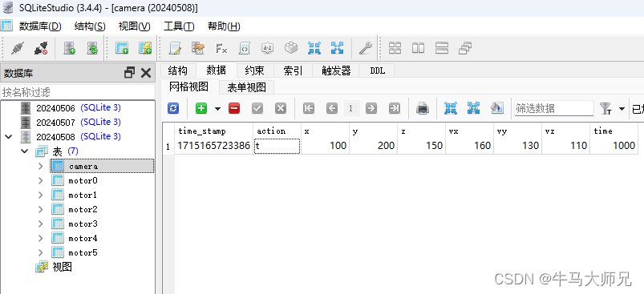644x294 pixels.
Task: Click the create new view icon
Action: [145, 48]
